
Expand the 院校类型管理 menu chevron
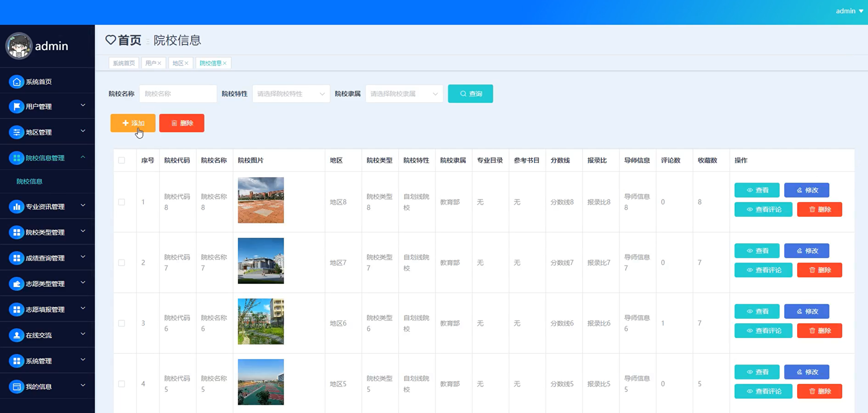(83, 231)
